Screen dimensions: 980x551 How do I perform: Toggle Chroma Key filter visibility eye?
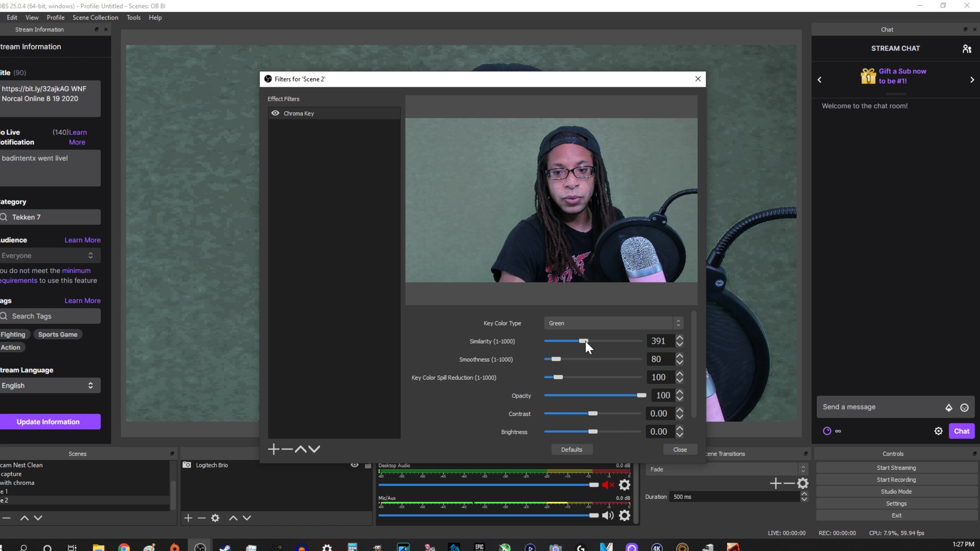[276, 113]
